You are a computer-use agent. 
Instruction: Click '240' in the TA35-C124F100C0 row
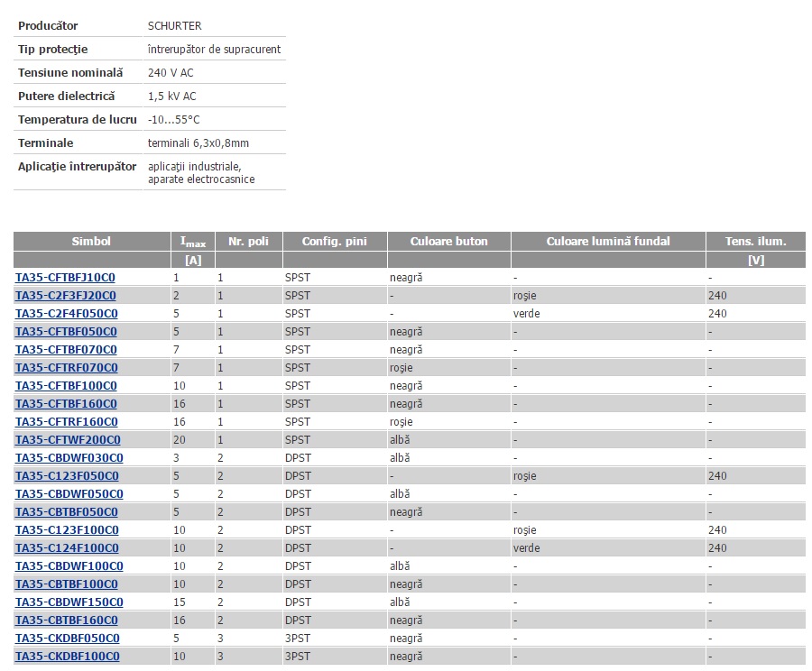pos(717,548)
